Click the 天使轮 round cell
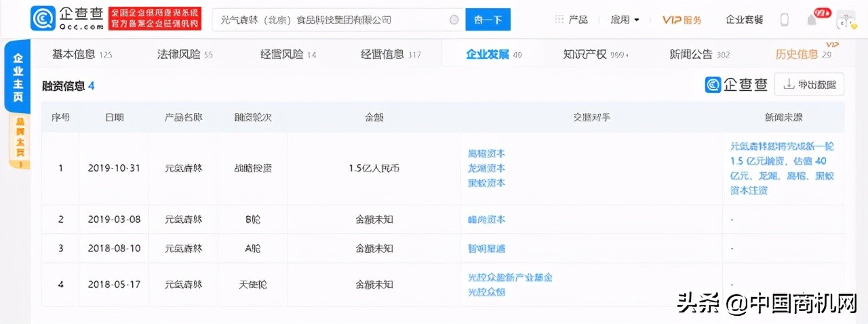The width and height of the screenshot is (868, 324). coord(253,285)
